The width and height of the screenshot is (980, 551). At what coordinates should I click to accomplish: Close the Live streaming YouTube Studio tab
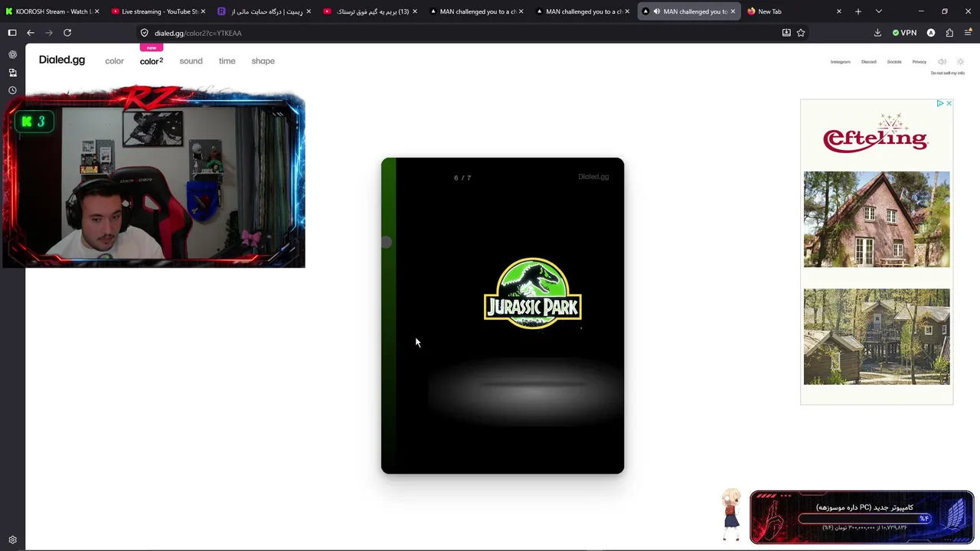(203, 11)
